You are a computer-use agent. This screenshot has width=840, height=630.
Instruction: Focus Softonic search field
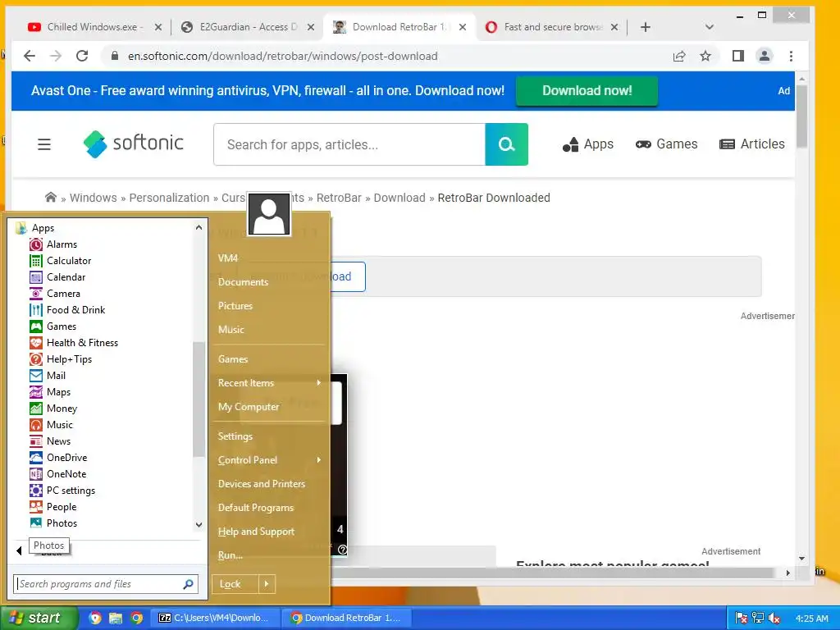coord(349,144)
